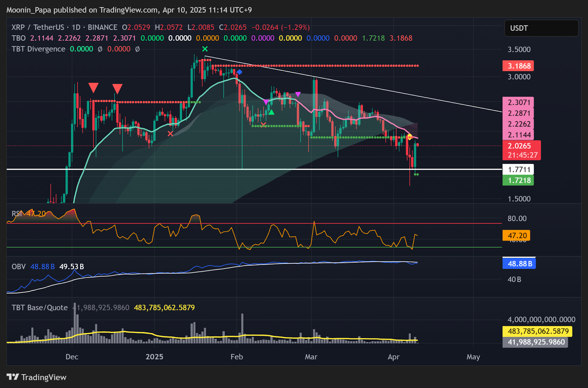Click the Dec label on the time axis

click(72, 357)
